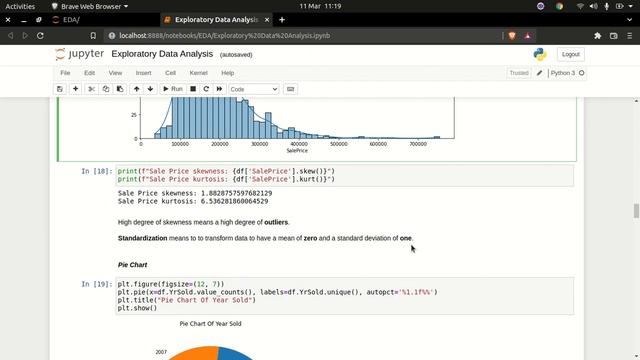Click the volume icon in system tray
Image resolution: width=640 pixels, height=360 pixels.
(x=593, y=6)
